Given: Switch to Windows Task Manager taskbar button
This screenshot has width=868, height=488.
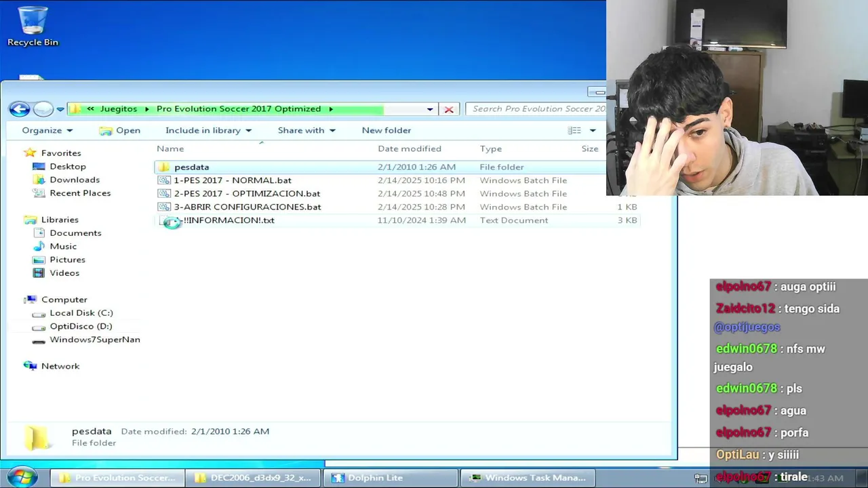Looking at the screenshot, I should (x=528, y=478).
